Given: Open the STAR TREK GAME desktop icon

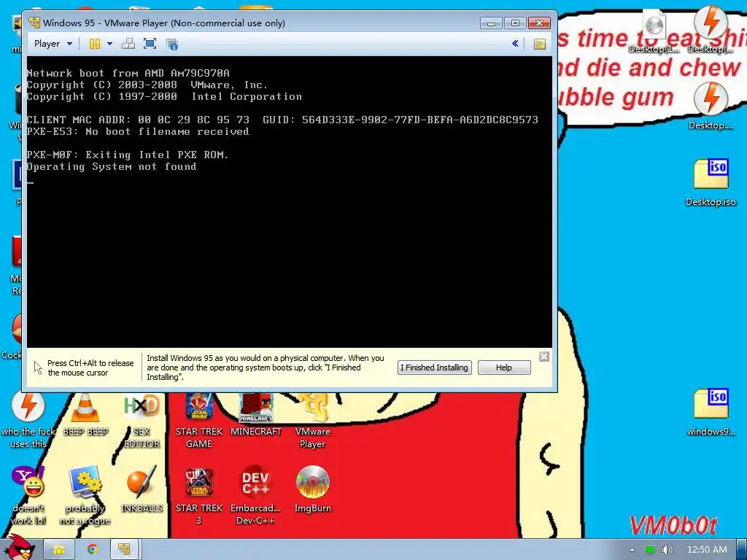Looking at the screenshot, I should (199, 421).
